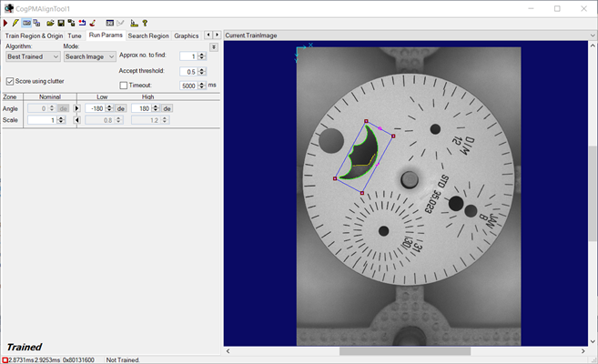Open the Algorithm dropdown showing Best Trained

[32, 56]
